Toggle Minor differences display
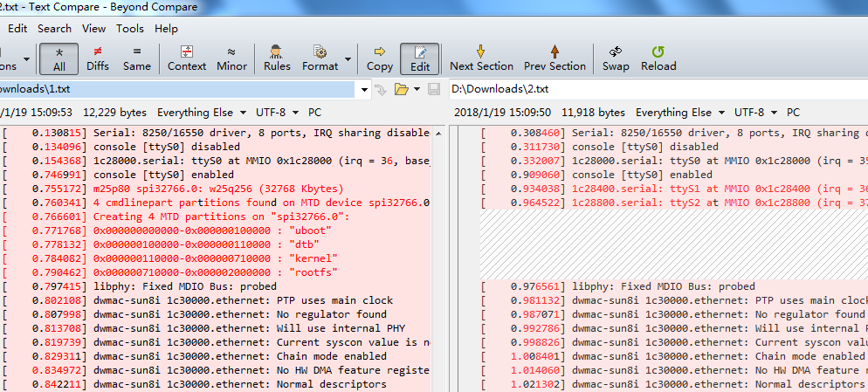 pyautogui.click(x=231, y=58)
